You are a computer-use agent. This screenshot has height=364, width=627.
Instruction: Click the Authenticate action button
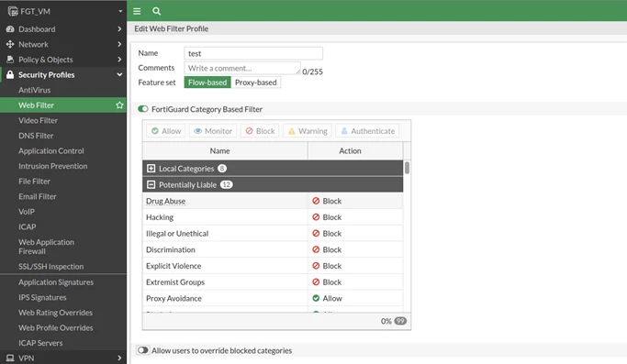point(367,131)
